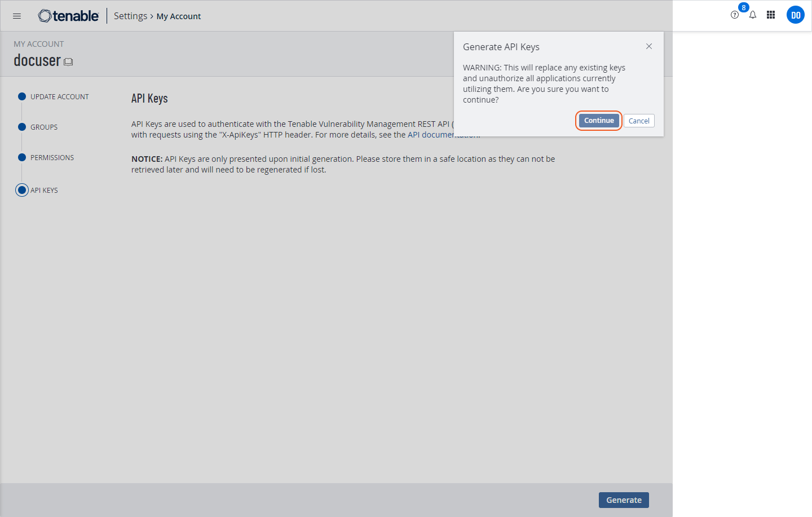Open the Permissions section

pyautogui.click(x=46, y=157)
